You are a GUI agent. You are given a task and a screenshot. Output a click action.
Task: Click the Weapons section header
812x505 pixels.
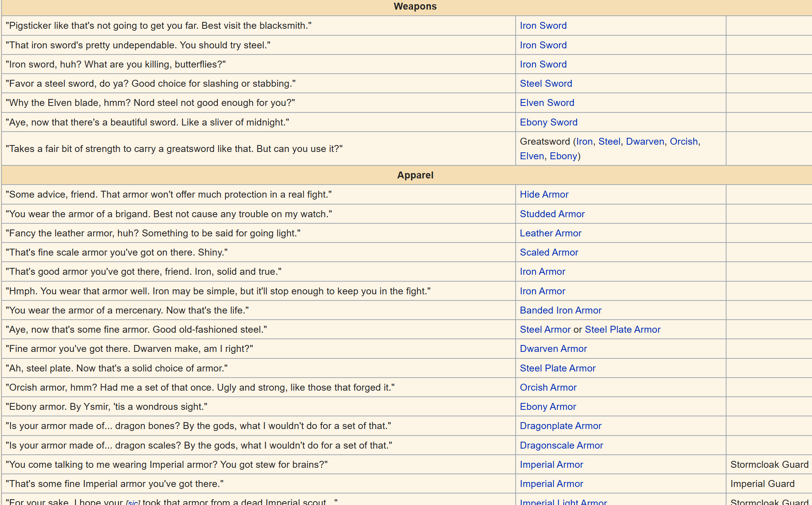[415, 7]
